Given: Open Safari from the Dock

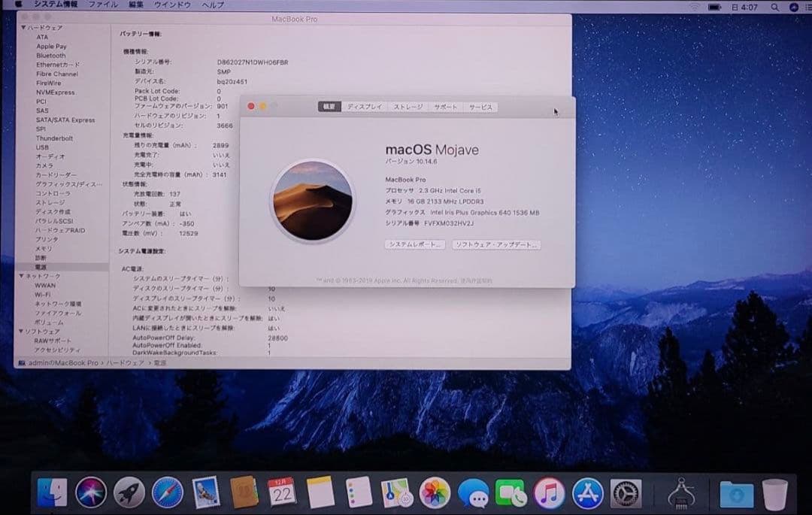Looking at the screenshot, I should (167, 492).
